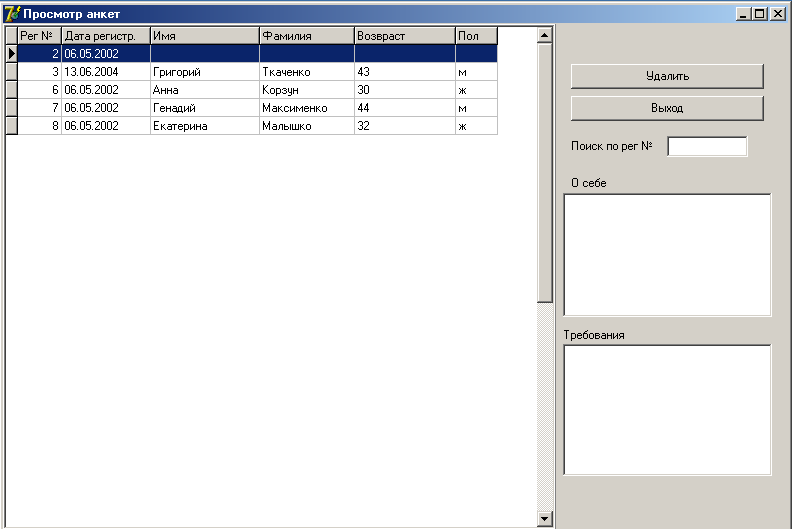Click the Фамилия column header
Screen dimensions: 792x529
click(x=306, y=36)
